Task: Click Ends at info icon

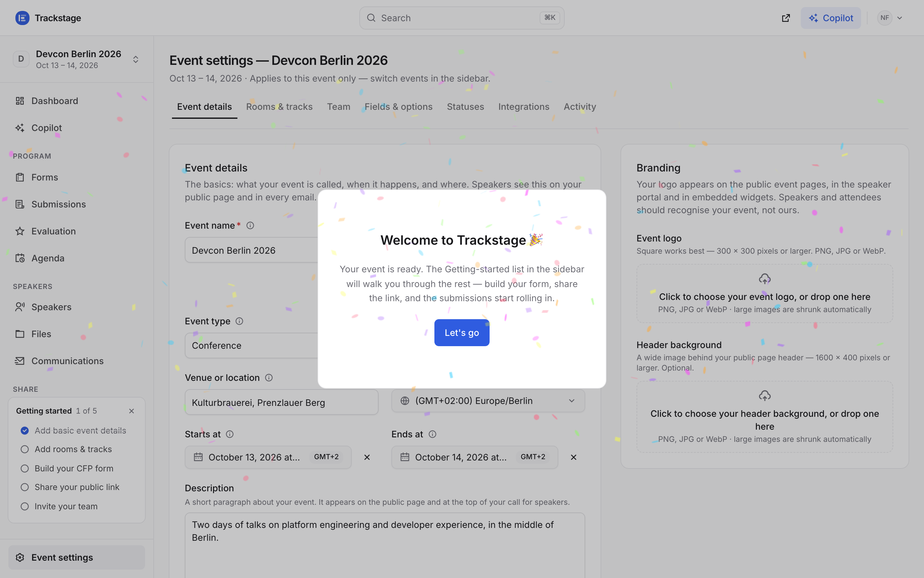Action: [432, 434]
